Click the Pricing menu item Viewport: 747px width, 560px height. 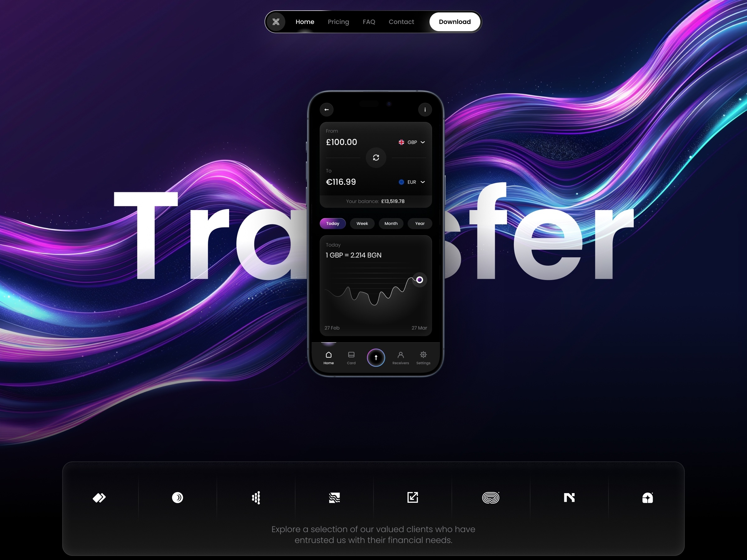(338, 22)
